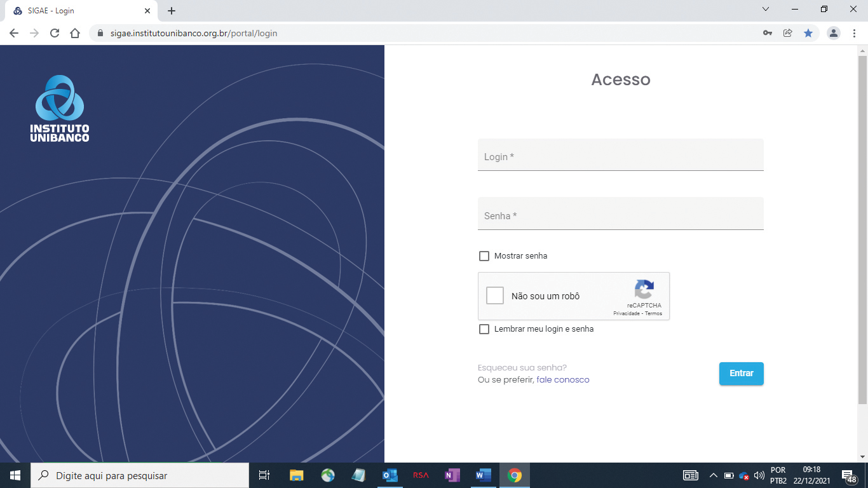Close the SIGAE - Login tab
Image resolution: width=868 pixels, height=488 pixels.
point(147,11)
